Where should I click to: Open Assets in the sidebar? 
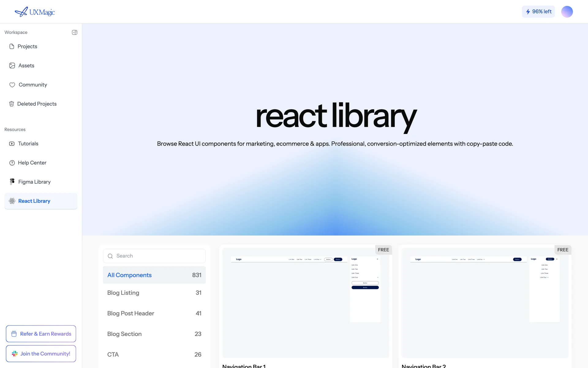tap(41, 66)
